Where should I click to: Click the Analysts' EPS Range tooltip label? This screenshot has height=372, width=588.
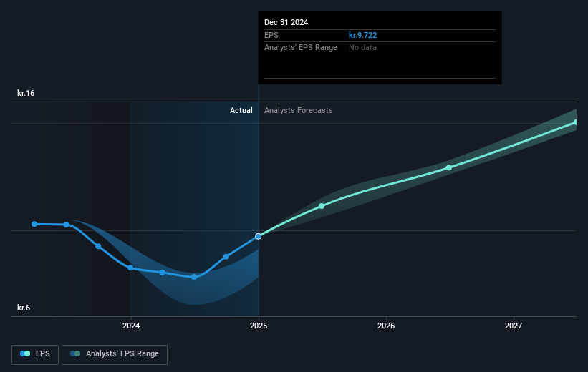[x=301, y=48]
